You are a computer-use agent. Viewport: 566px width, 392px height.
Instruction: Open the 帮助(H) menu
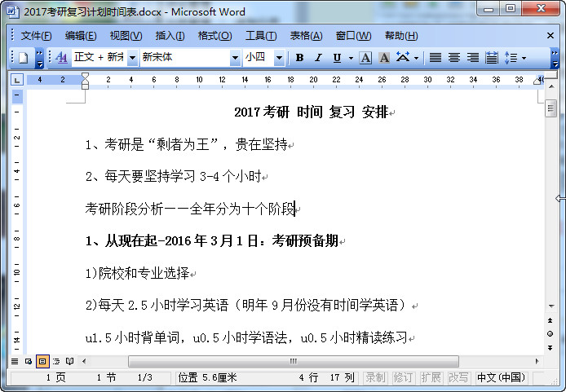(401, 36)
